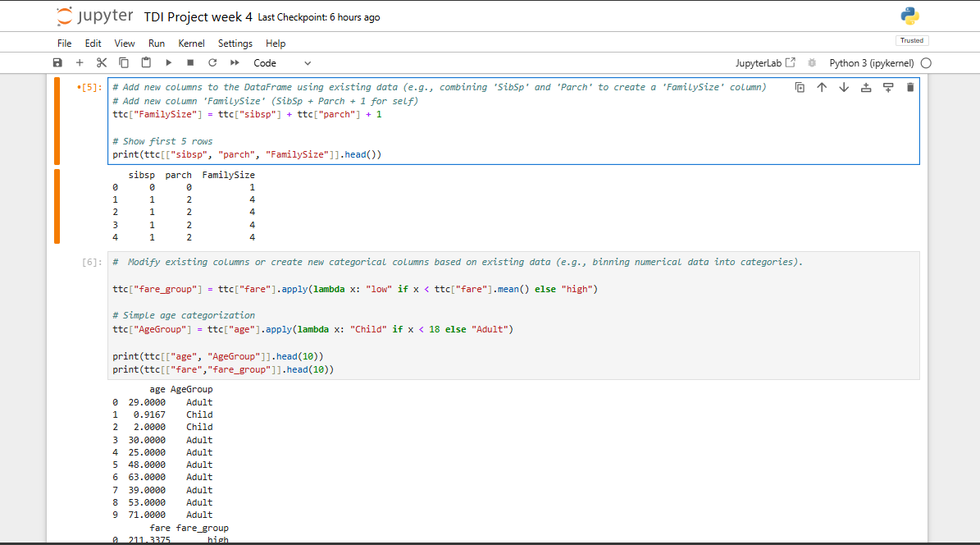The height and width of the screenshot is (545, 980).
Task: Click the fare_group output header
Action: pos(202,528)
